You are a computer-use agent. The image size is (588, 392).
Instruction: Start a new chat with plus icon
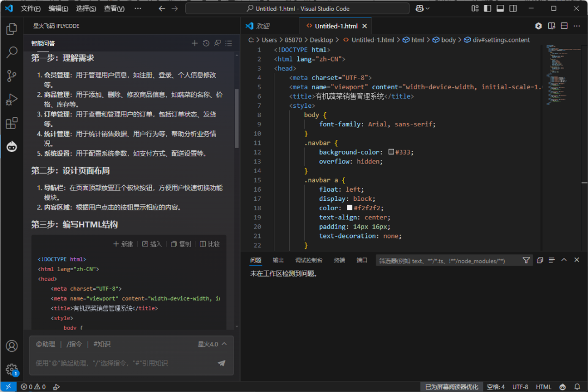194,44
